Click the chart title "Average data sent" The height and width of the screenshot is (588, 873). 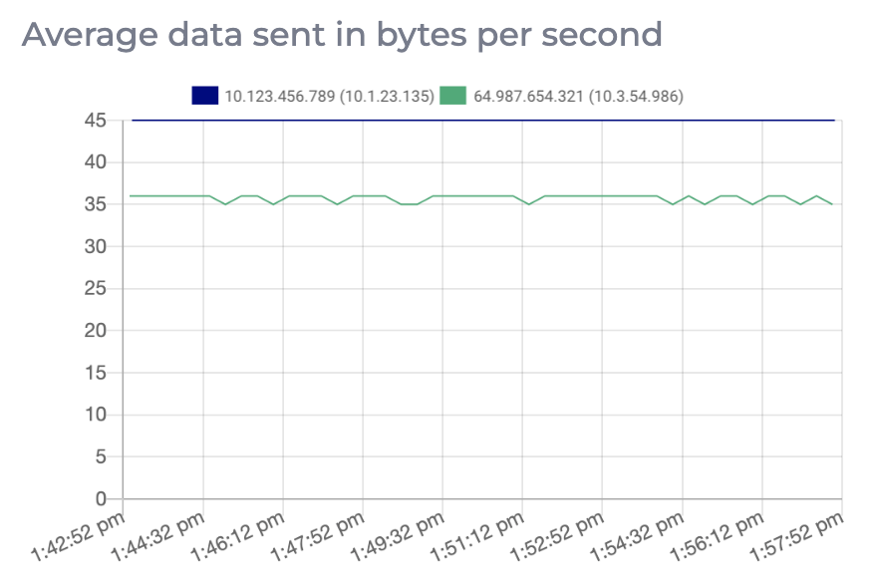342,34
